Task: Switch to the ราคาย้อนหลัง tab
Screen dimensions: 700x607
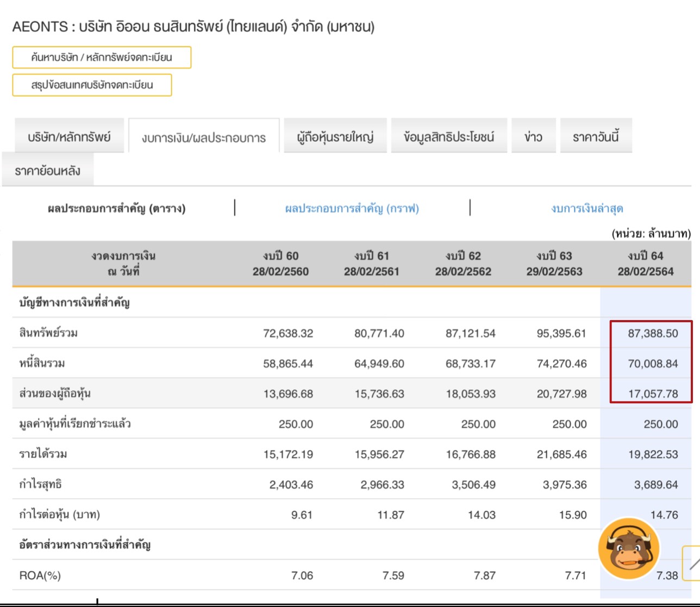Action: point(48,171)
